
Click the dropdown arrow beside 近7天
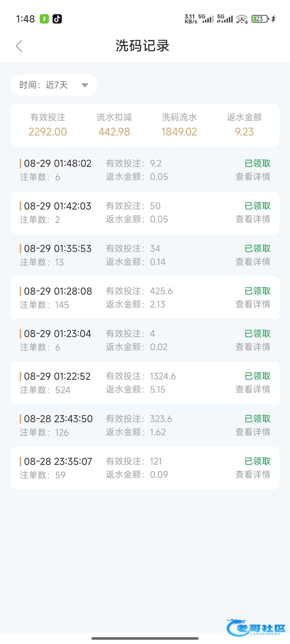(x=85, y=85)
